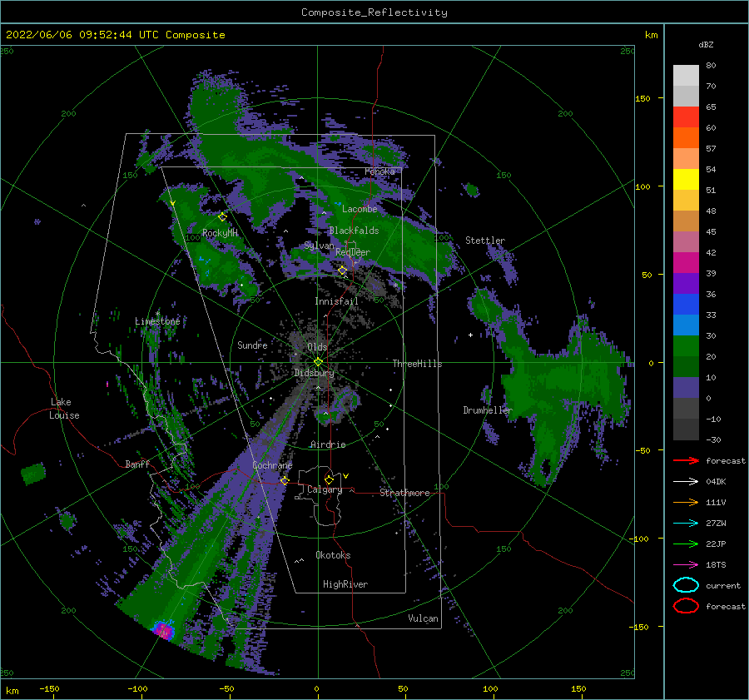Select the Sylvan label
Image resolution: width=749 pixels, height=700 pixels.
click(x=319, y=246)
